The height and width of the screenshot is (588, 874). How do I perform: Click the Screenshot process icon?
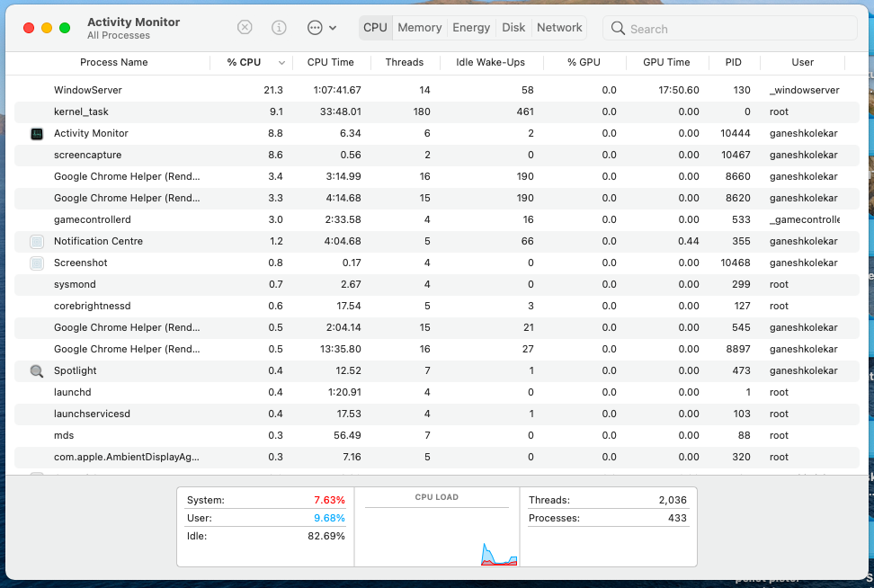(x=37, y=263)
